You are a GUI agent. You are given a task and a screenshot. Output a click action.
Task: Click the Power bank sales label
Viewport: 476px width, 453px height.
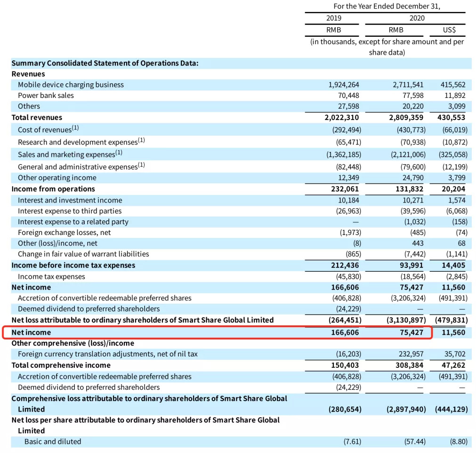[x=46, y=95]
